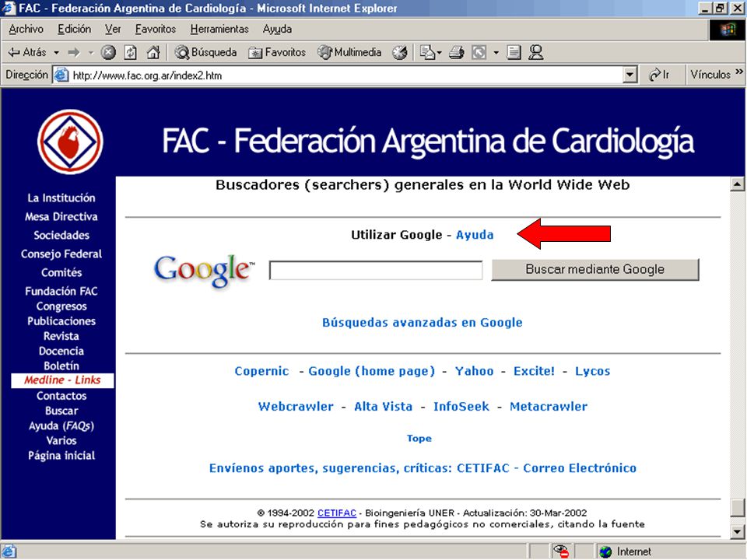Open the Multimedia toolbar button
The image size is (747, 560).
(349, 52)
